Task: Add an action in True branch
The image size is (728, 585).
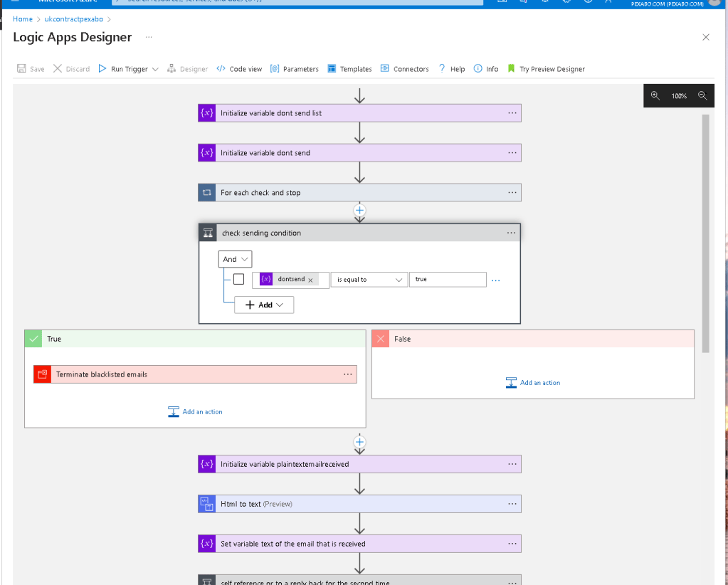Action: click(195, 412)
